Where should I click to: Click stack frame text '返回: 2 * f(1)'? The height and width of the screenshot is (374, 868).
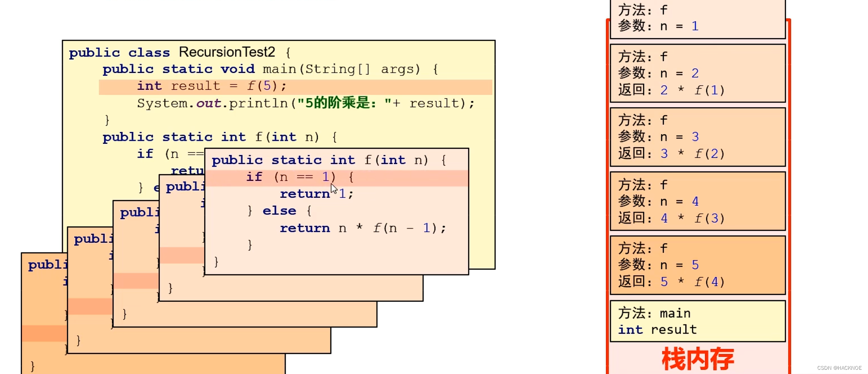671,90
